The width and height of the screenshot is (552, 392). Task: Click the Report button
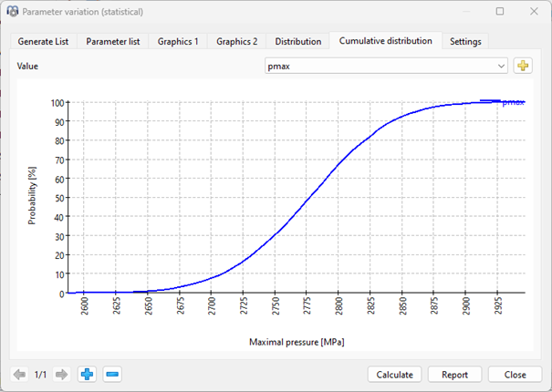454,375
